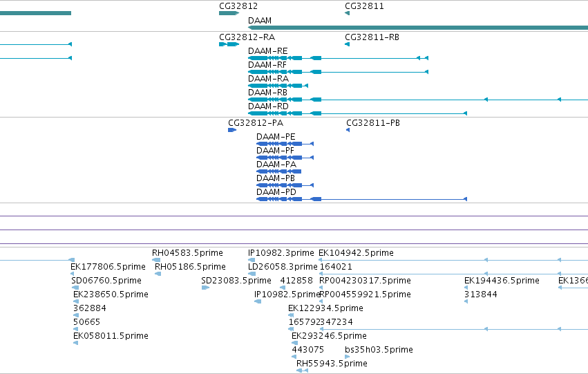Click the DAAM-PD protein glyph
Image resolution: width=588 pixels, height=374 pixels.
coord(361,199)
